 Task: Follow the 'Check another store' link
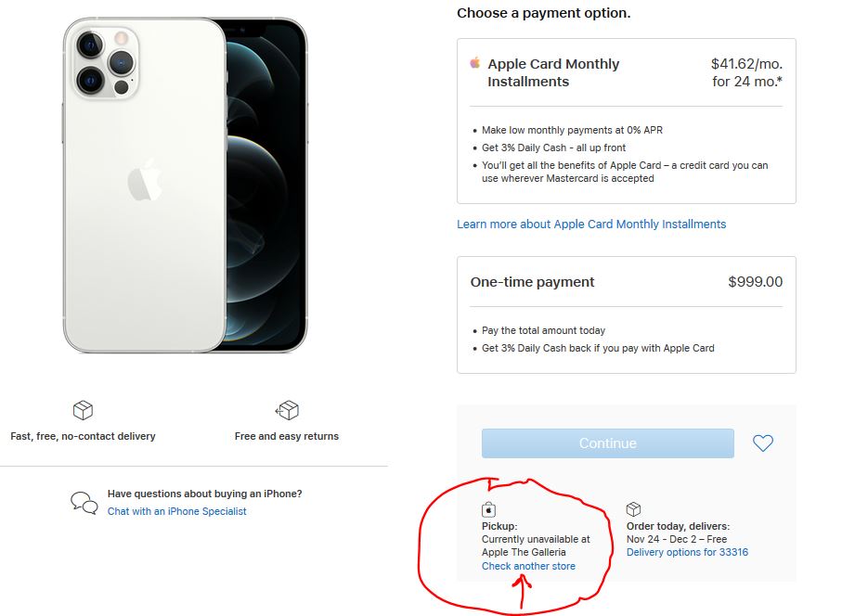point(529,565)
